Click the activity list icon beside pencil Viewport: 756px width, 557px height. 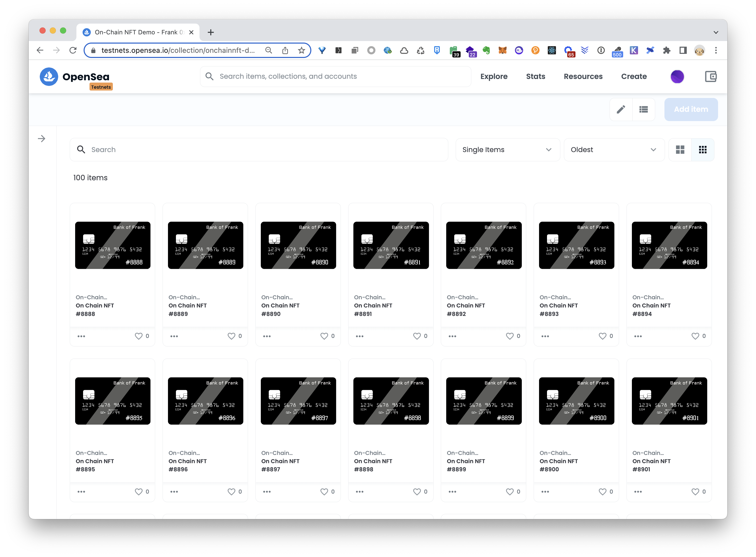pos(643,109)
